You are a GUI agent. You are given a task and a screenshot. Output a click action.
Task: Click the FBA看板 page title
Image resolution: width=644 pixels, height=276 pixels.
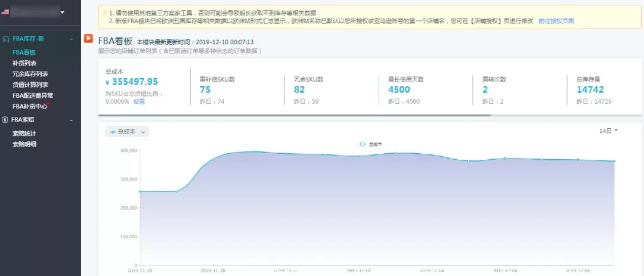pos(115,41)
